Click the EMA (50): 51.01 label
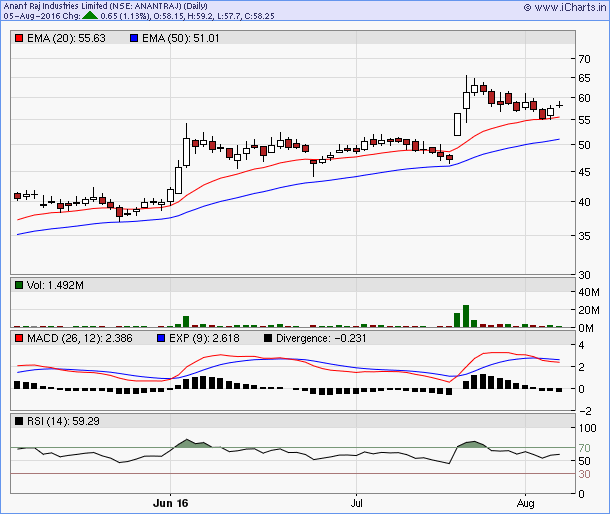 click(181, 38)
